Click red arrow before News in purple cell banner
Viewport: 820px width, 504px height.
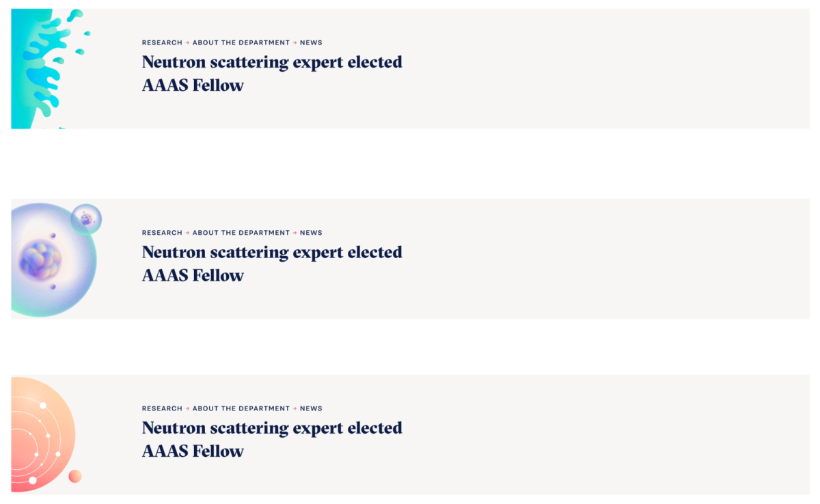point(295,233)
